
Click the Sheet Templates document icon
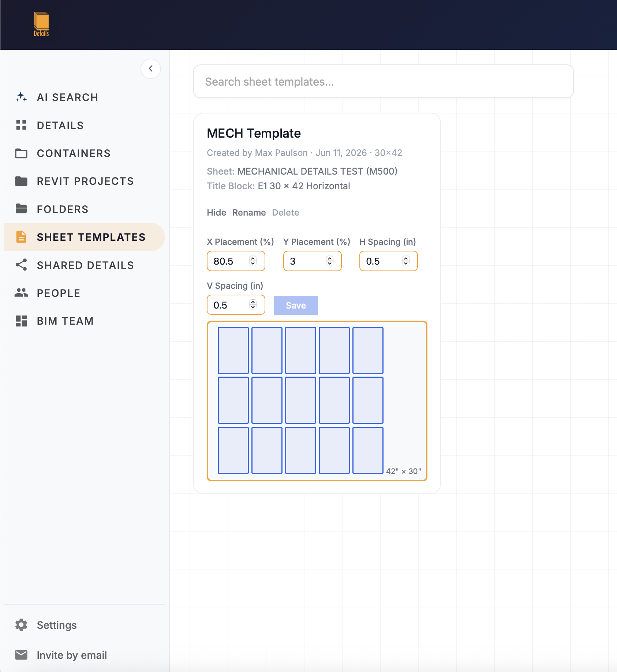coord(21,237)
